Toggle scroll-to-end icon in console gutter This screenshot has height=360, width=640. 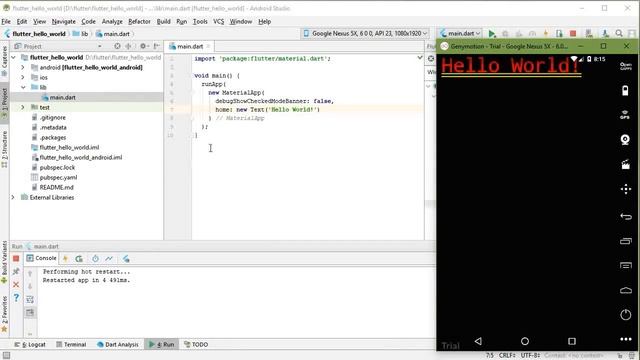30,313
